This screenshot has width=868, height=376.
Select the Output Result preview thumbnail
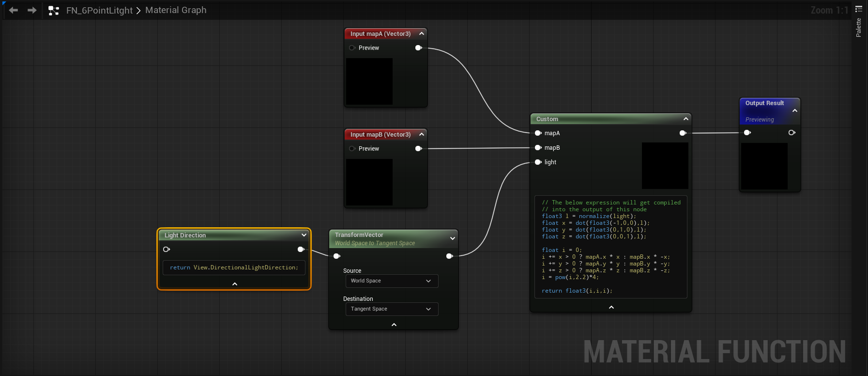pyautogui.click(x=764, y=166)
